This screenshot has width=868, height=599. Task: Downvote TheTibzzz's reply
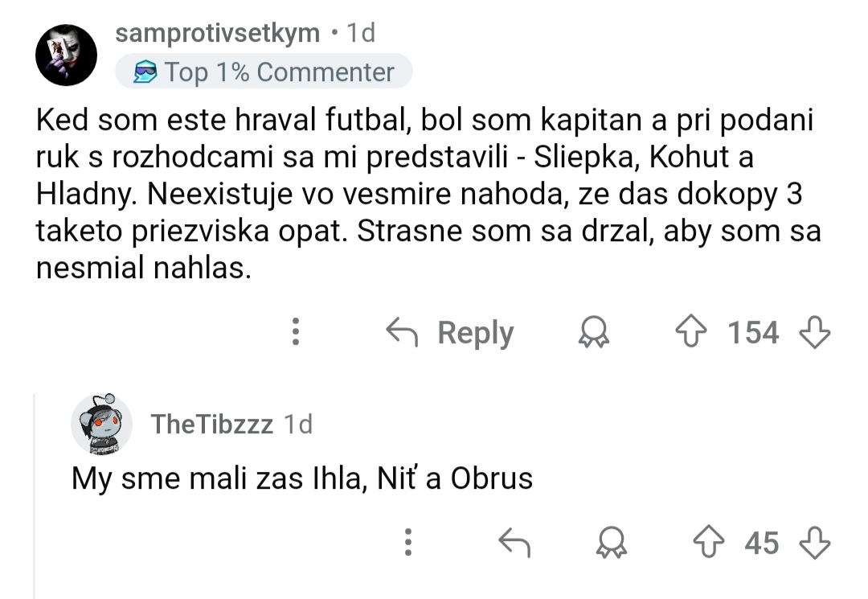[x=813, y=544]
